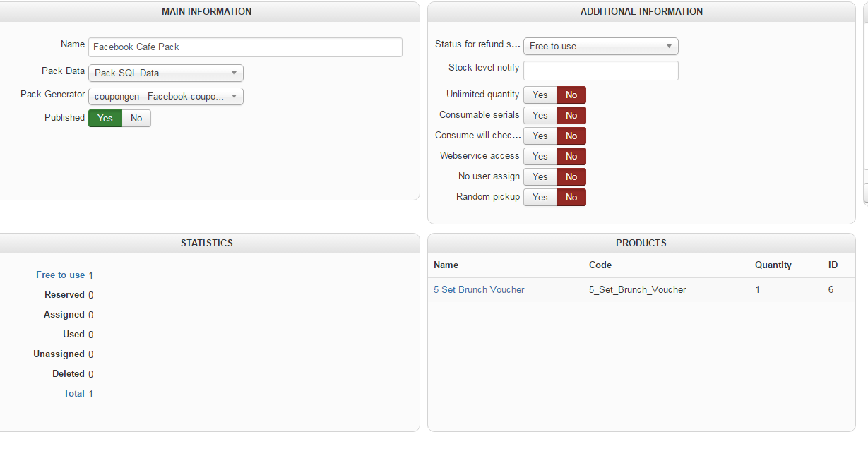This screenshot has height=451, width=868.
Task: Click No for Unlimited quantity
Action: click(x=571, y=95)
